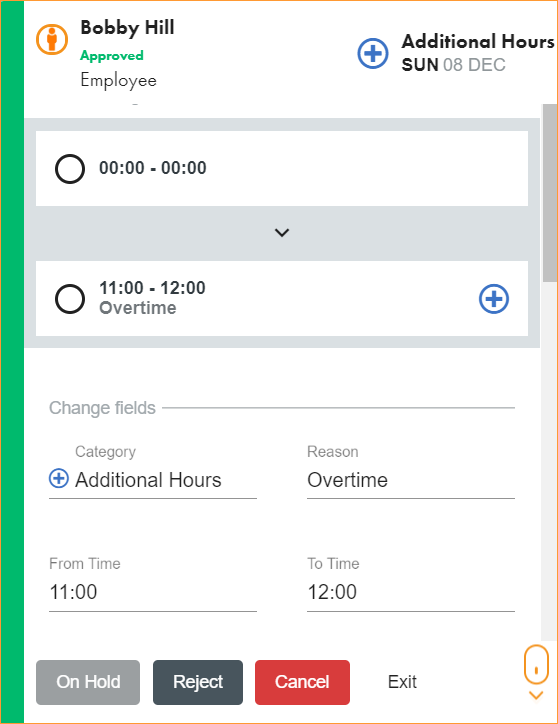
Task: Click the red Cancel button
Action: [x=302, y=682]
